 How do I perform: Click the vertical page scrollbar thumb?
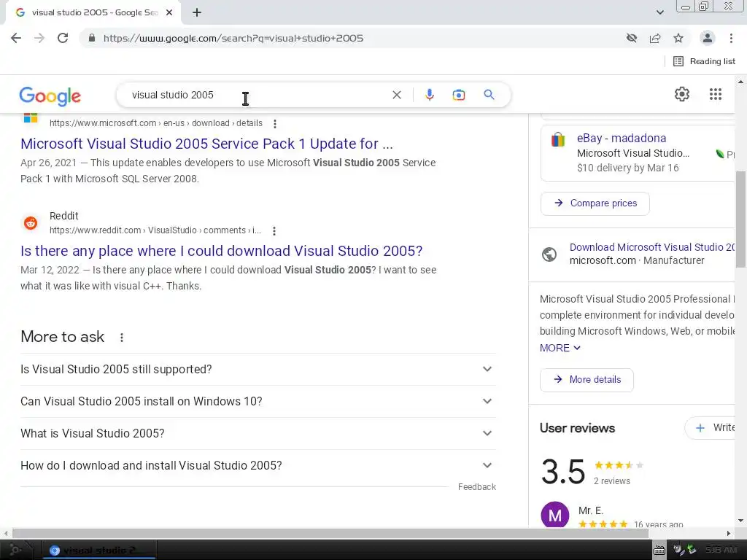740,219
